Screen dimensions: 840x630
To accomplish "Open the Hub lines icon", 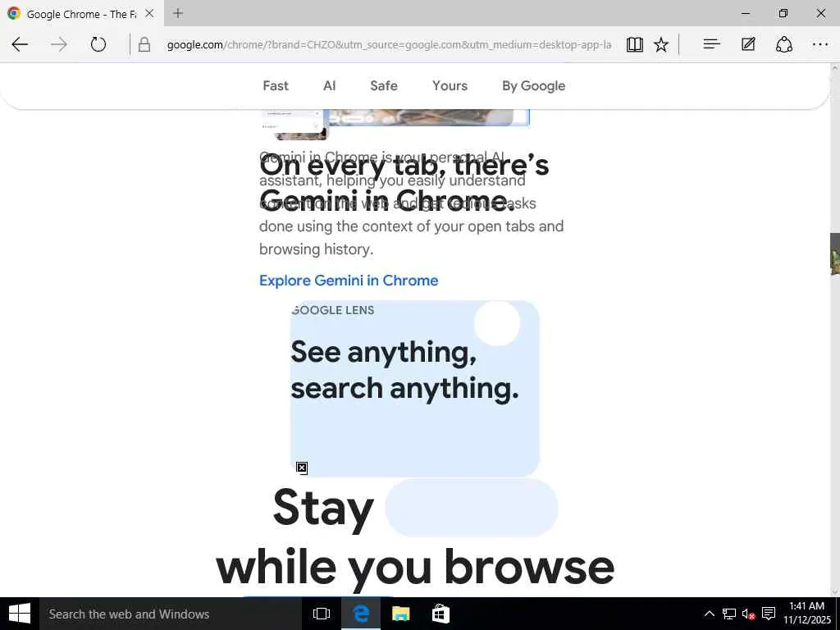I will (x=711, y=44).
